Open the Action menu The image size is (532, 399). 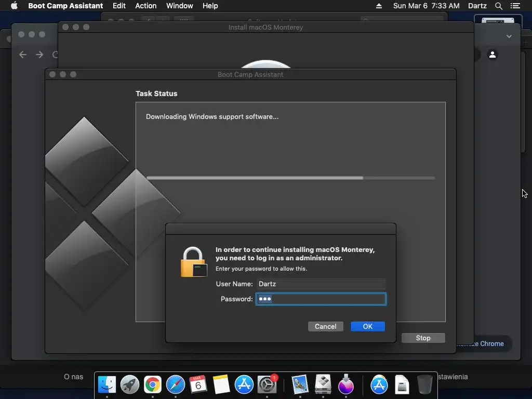tap(146, 6)
